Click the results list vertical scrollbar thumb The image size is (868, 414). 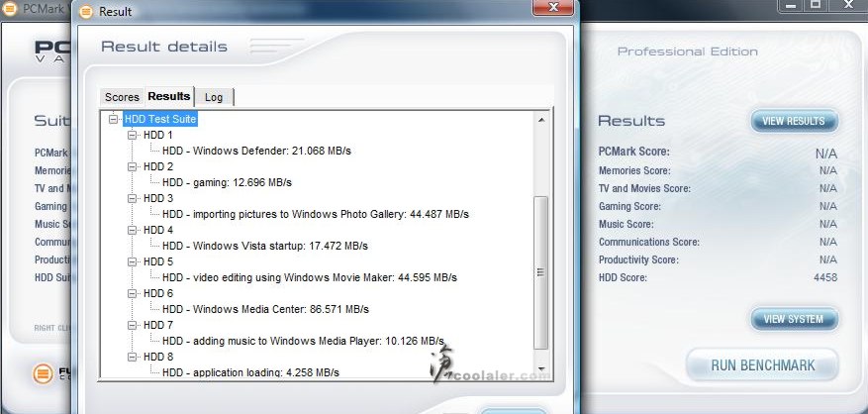pyautogui.click(x=540, y=272)
